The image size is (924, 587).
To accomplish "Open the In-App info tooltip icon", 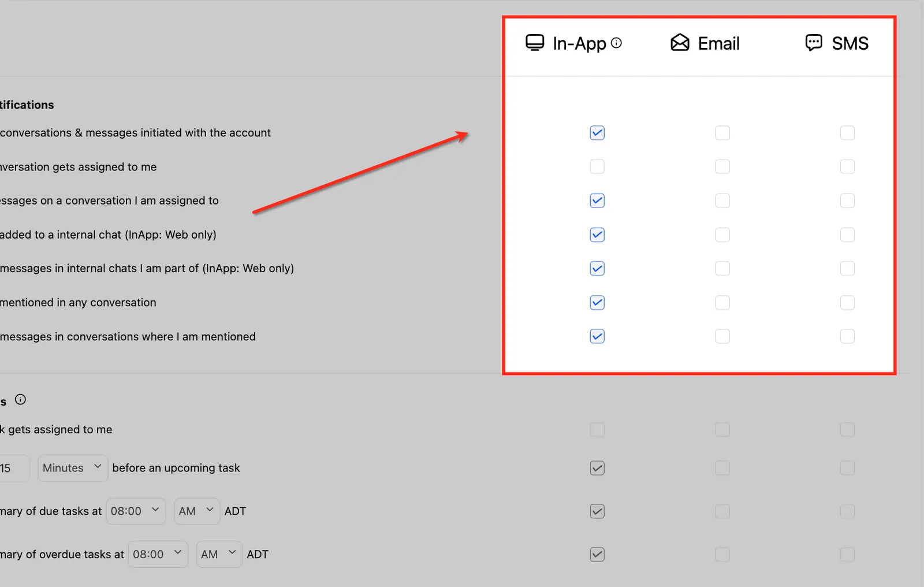I will 616,43.
